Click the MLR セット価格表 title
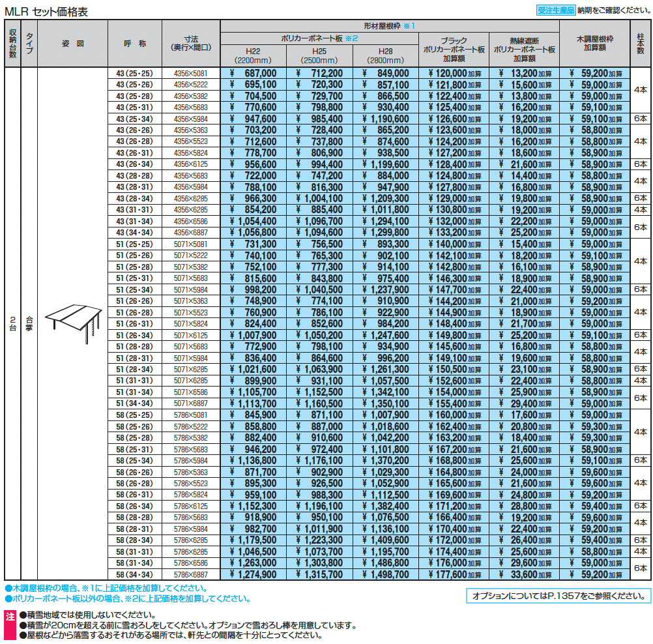This screenshot has height=644, width=653. coord(46,11)
